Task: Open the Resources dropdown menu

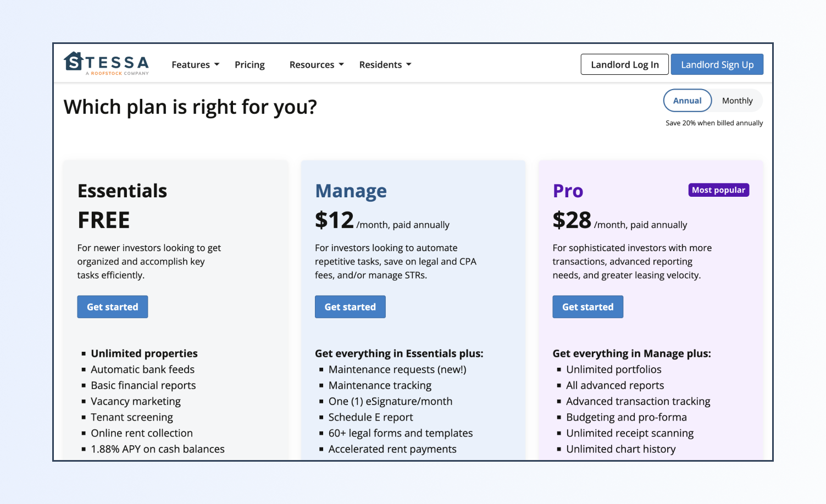Action: 317,65
